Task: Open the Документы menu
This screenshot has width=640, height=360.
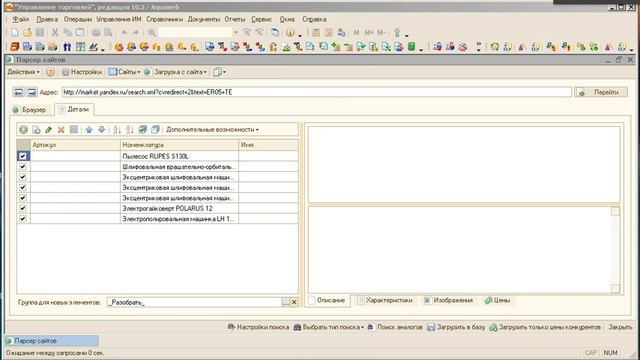Action: (204, 19)
